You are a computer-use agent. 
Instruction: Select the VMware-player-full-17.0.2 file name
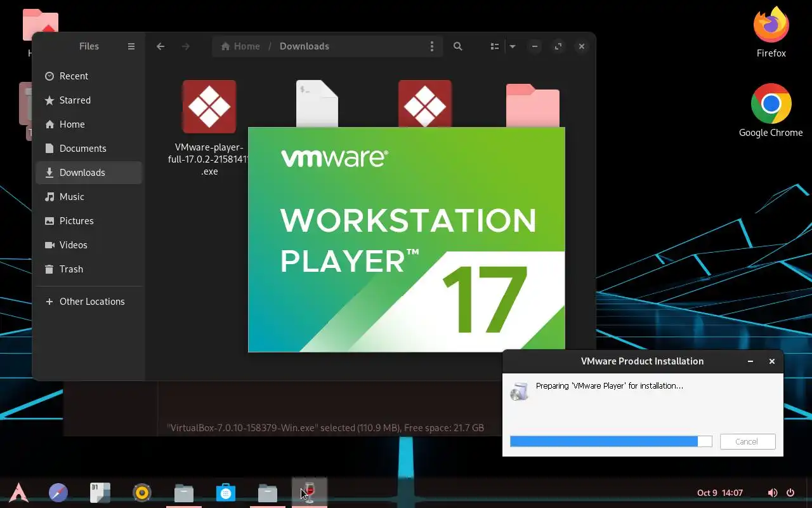pyautogui.click(x=208, y=159)
